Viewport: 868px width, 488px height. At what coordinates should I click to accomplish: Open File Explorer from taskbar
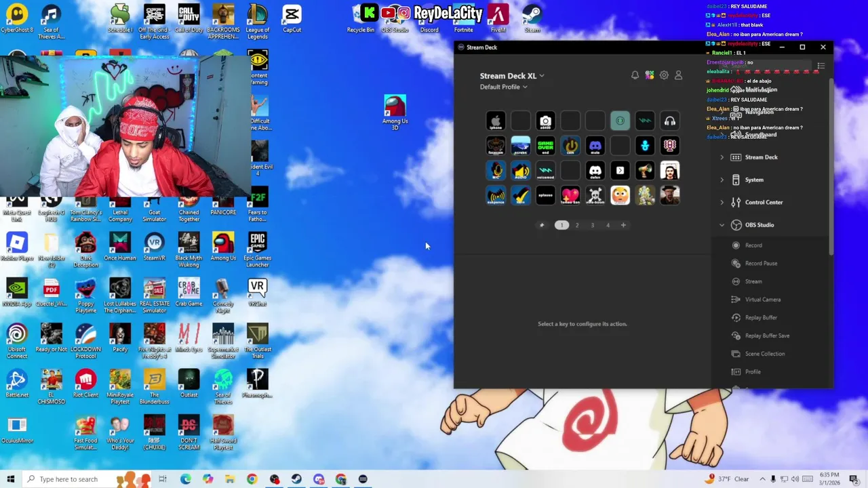pos(230,479)
